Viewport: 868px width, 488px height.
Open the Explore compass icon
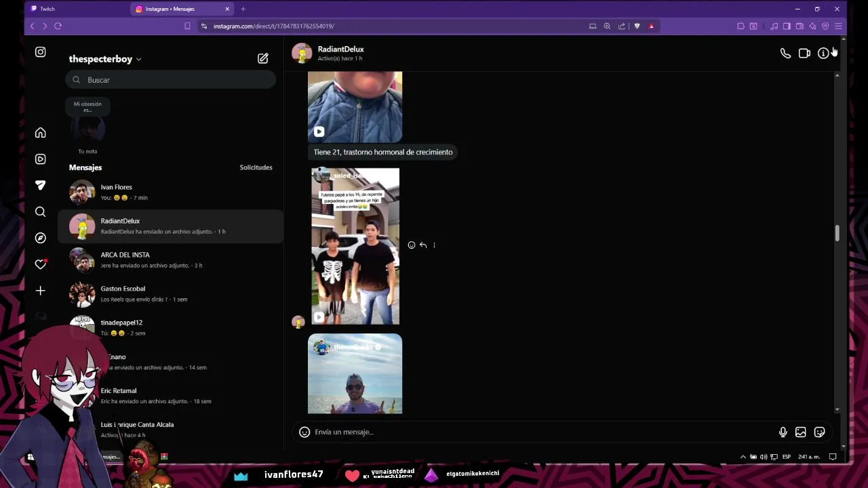[41, 238]
